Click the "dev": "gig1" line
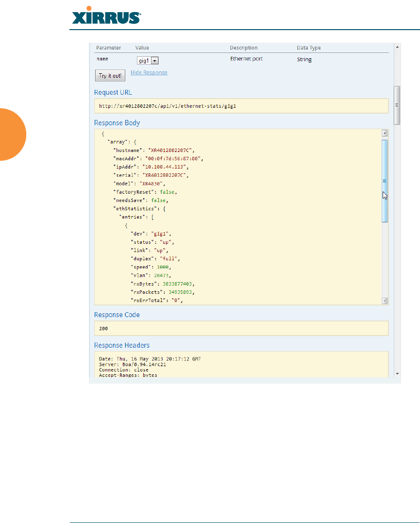The image size is (420, 523). 151,234
